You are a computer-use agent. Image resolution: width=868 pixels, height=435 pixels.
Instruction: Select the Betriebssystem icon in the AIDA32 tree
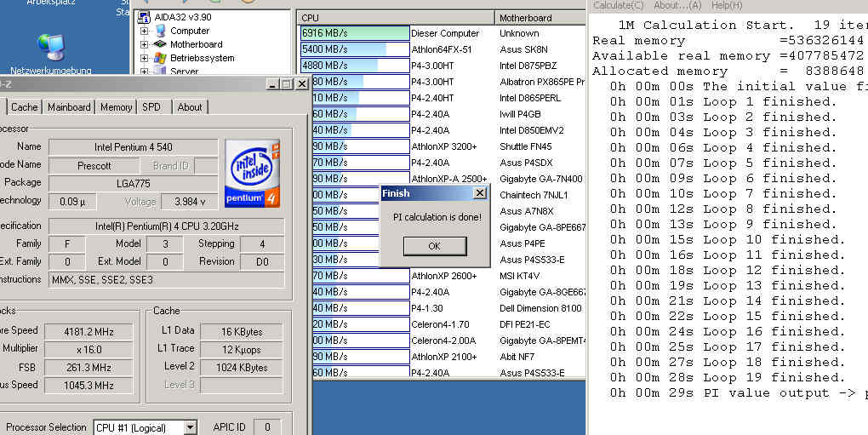pyautogui.click(x=160, y=58)
